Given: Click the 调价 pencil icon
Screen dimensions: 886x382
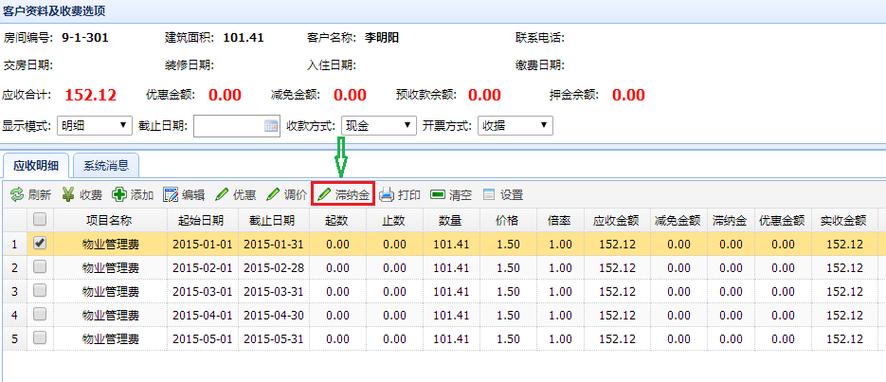Looking at the screenshot, I should point(273,195).
